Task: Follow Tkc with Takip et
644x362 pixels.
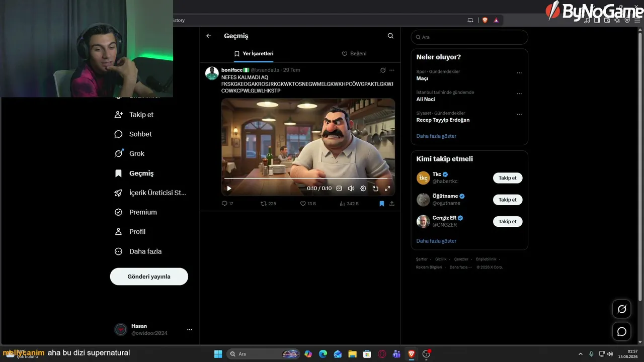Action: point(508,178)
